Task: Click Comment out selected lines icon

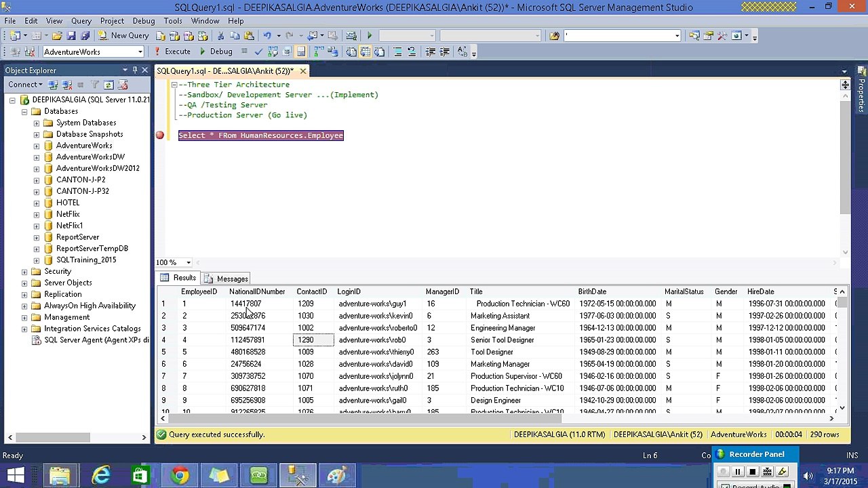Action: tap(398, 52)
